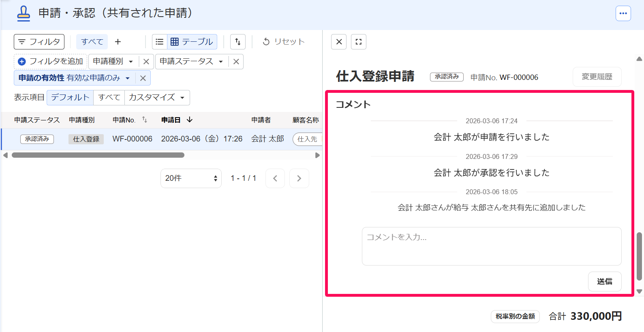Image resolution: width=644 pixels, height=332 pixels.
Task: Click 申請No. WF-000006 in detail header
Action: click(x=504, y=77)
